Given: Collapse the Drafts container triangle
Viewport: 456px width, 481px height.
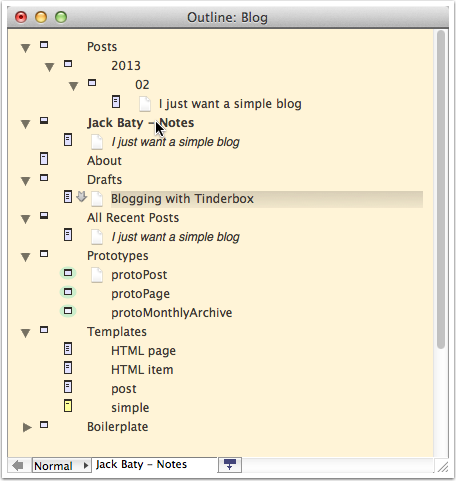Looking at the screenshot, I should pyautogui.click(x=25, y=181).
